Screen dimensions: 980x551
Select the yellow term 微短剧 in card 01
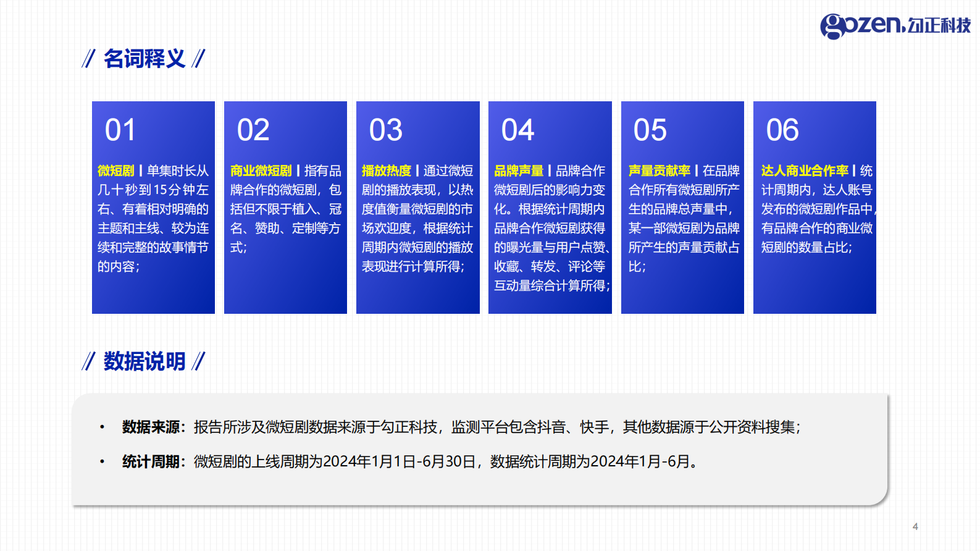[x=115, y=170]
